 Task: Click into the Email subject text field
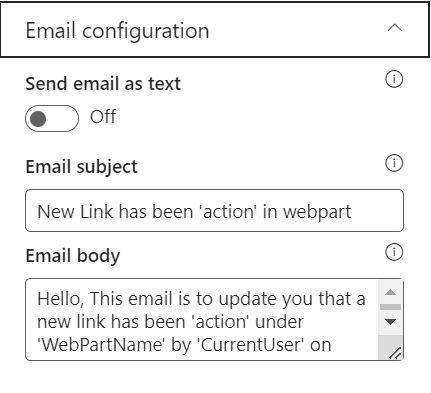point(214,210)
